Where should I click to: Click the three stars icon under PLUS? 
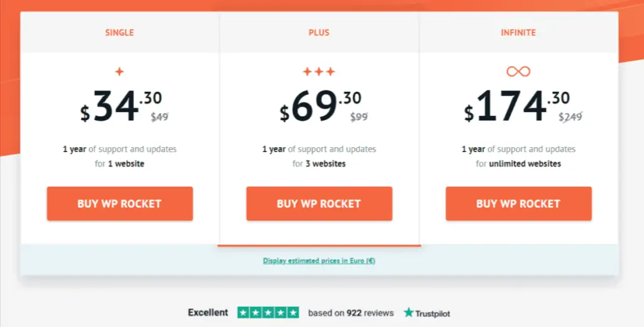(x=319, y=72)
